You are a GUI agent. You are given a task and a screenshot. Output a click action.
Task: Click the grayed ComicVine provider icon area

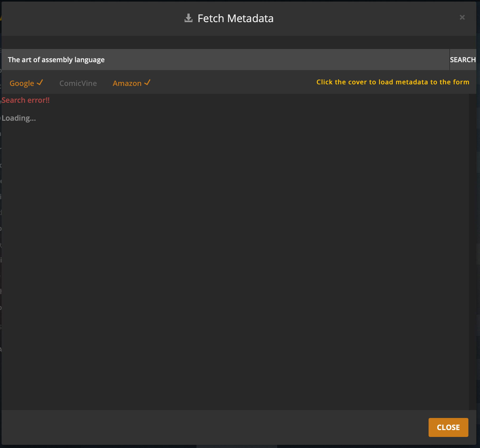click(78, 83)
